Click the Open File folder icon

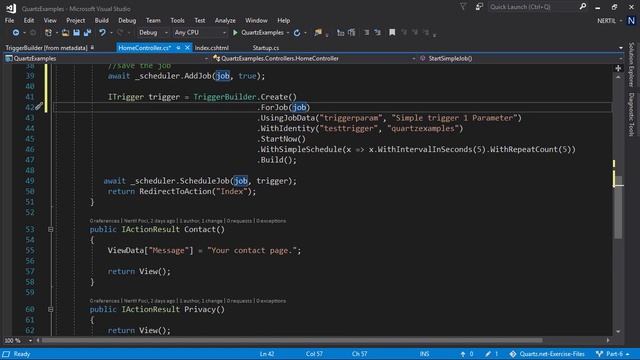click(x=65, y=33)
